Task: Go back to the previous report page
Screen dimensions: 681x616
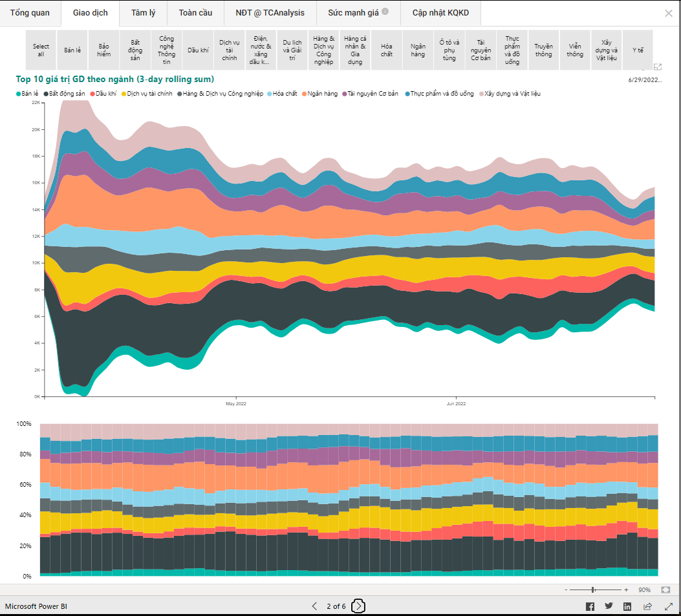Action: point(315,606)
